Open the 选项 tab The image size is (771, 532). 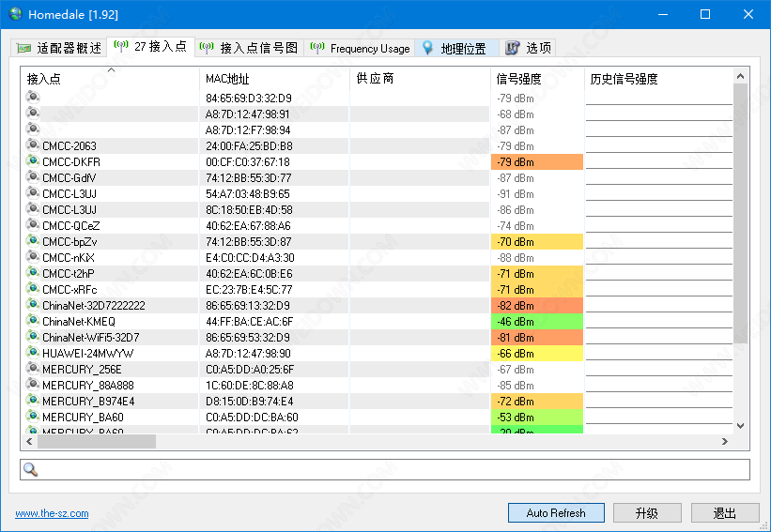coord(528,48)
